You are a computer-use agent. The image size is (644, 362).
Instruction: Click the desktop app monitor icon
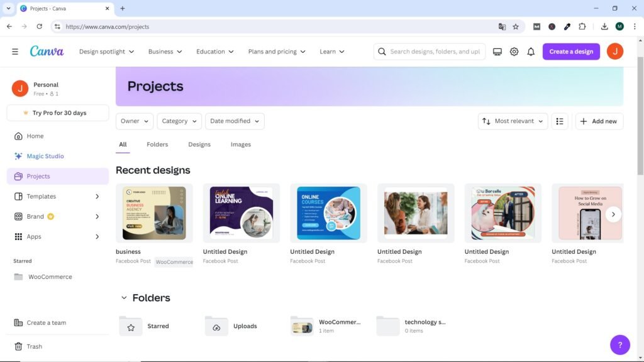tap(497, 52)
